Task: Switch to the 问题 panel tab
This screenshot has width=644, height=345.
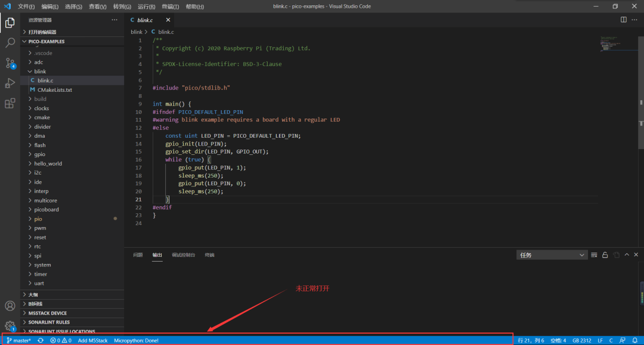Action: [x=138, y=255]
